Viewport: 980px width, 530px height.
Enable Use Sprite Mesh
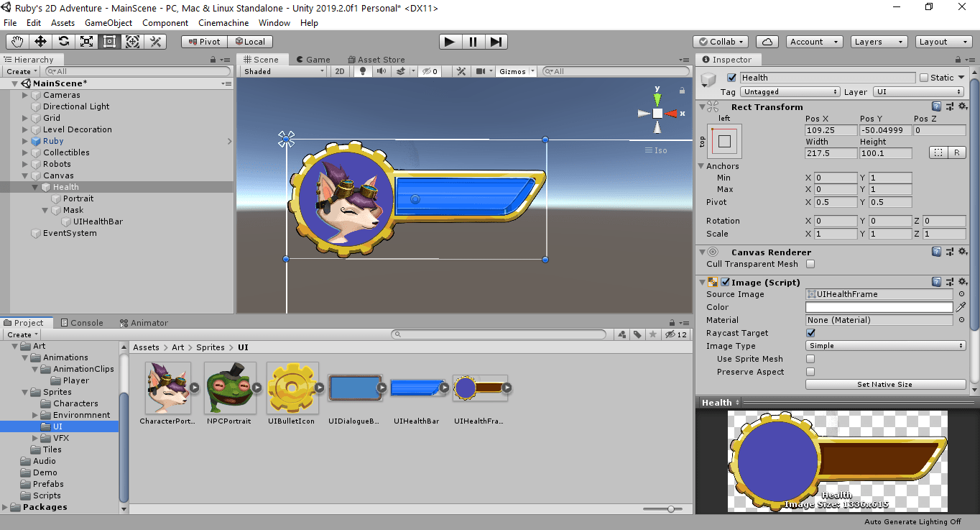pos(810,359)
